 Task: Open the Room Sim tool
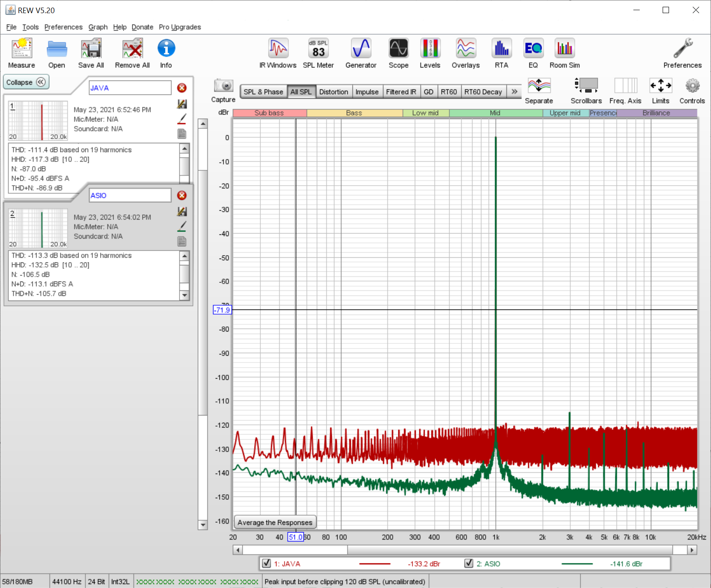[x=565, y=53]
